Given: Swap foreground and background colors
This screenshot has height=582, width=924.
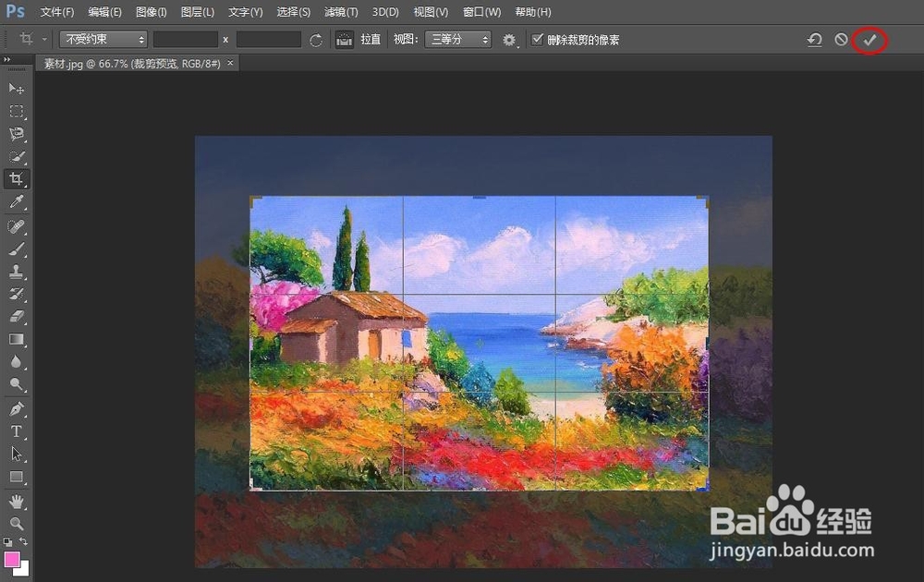Looking at the screenshot, I should (24, 540).
